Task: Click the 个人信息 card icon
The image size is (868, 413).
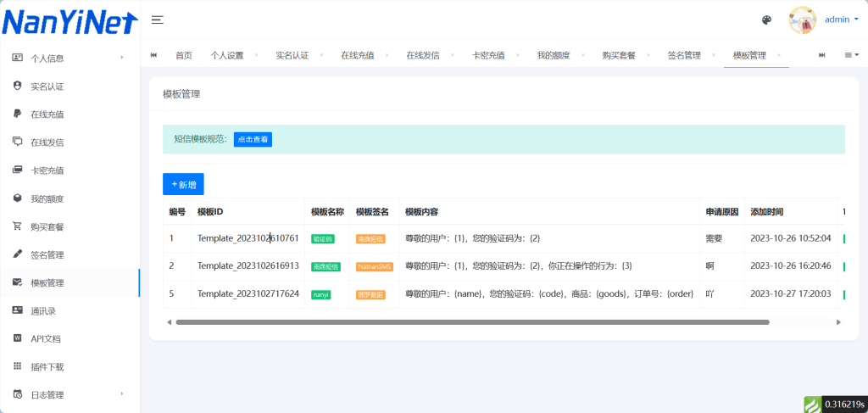Action: (x=17, y=58)
